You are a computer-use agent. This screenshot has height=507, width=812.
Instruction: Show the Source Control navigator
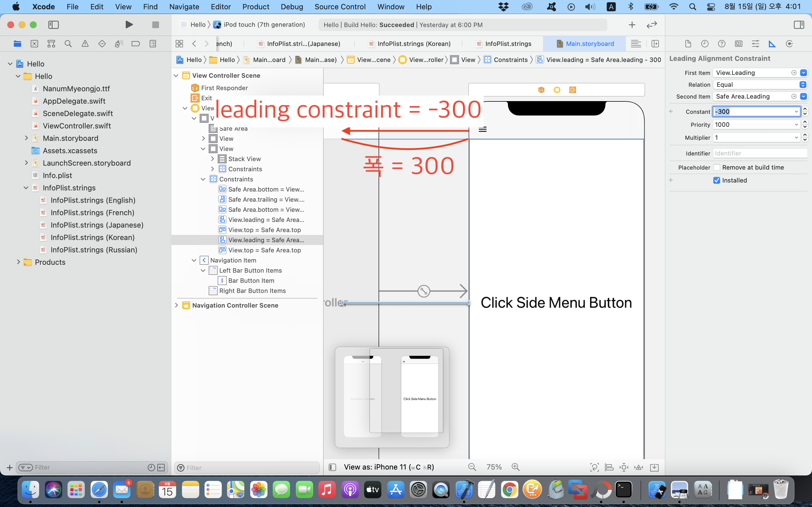(x=34, y=44)
